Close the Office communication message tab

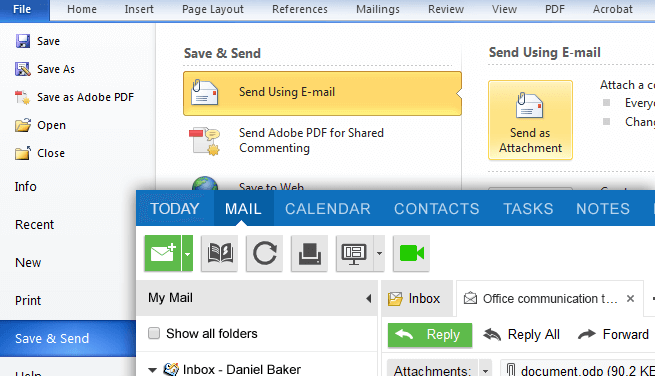tap(630, 299)
